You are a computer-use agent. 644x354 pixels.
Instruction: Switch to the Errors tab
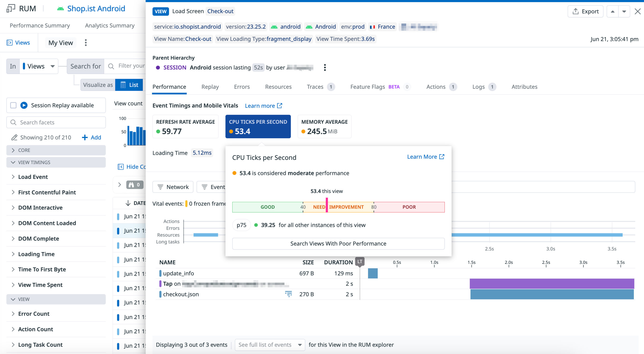click(x=242, y=87)
